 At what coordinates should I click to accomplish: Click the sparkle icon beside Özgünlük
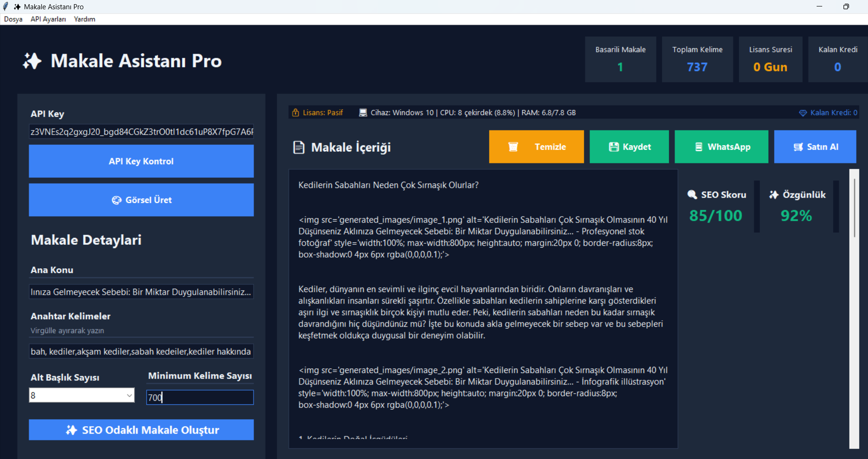point(774,195)
